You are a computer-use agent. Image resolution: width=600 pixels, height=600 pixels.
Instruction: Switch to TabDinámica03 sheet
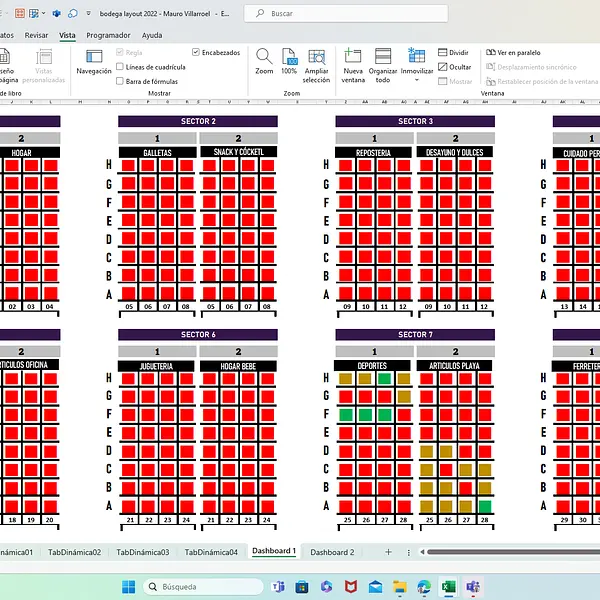click(x=143, y=552)
